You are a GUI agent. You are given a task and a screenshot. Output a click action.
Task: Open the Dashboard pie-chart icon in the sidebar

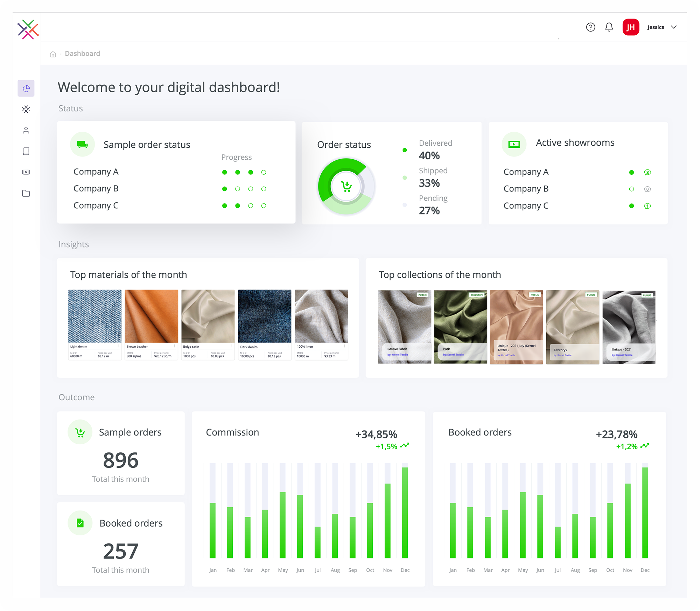(x=26, y=88)
